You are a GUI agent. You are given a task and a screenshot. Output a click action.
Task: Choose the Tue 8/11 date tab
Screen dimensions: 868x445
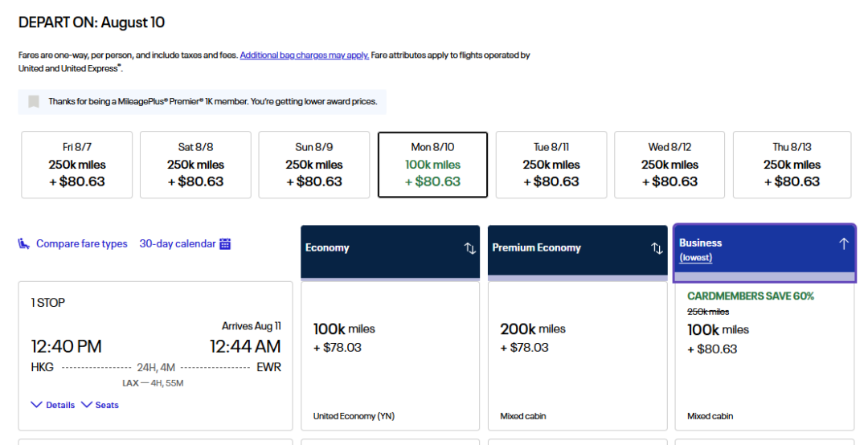pyautogui.click(x=551, y=165)
